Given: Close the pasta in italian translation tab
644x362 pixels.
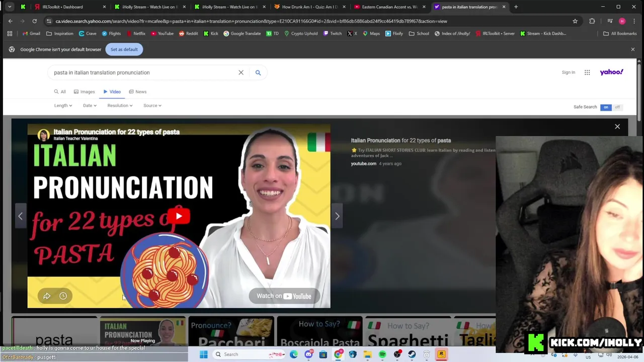Looking at the screenshot, I should pos(504,7).
